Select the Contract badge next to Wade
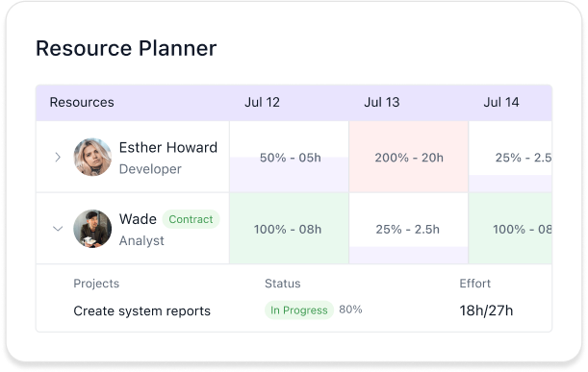The height and width of the screenshot is (372, 588). (x=191, y=219)
